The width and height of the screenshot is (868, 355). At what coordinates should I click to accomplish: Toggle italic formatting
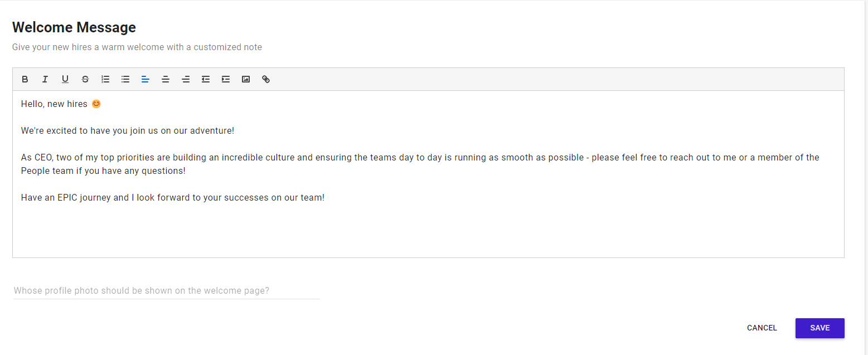tap(45, 79)
